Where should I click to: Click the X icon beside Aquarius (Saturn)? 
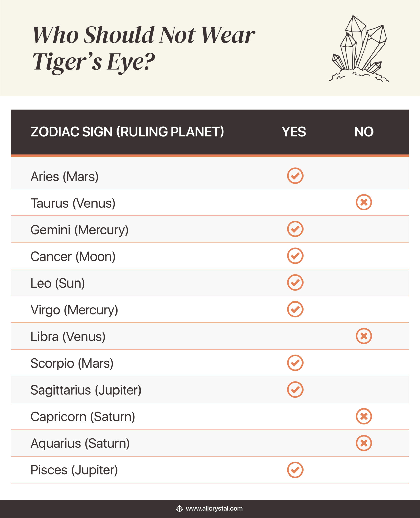pos(364,443)
